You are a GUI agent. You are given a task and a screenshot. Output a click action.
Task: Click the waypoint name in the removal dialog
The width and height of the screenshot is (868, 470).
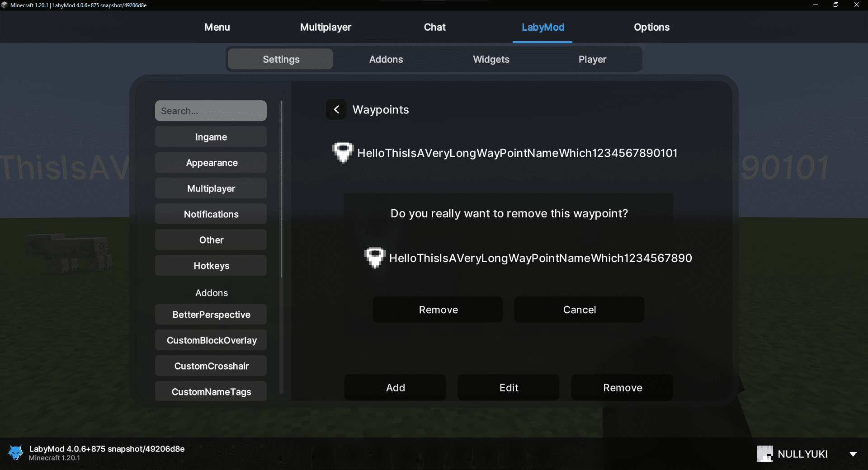(541, 258)
